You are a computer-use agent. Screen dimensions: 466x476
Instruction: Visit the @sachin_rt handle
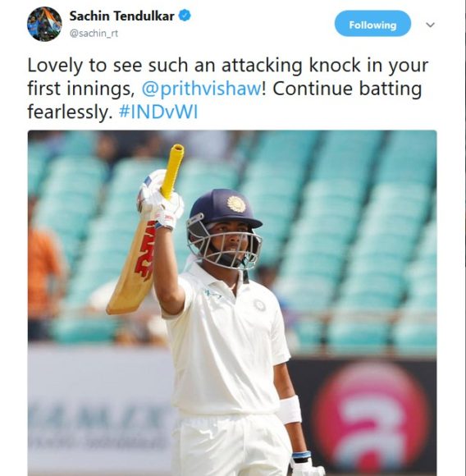coord(94,34)
